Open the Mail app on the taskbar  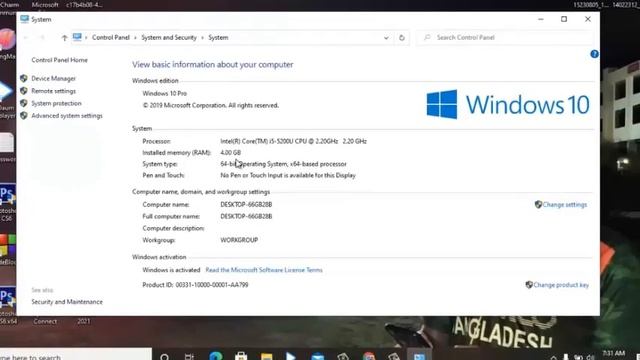click(318, 357)
